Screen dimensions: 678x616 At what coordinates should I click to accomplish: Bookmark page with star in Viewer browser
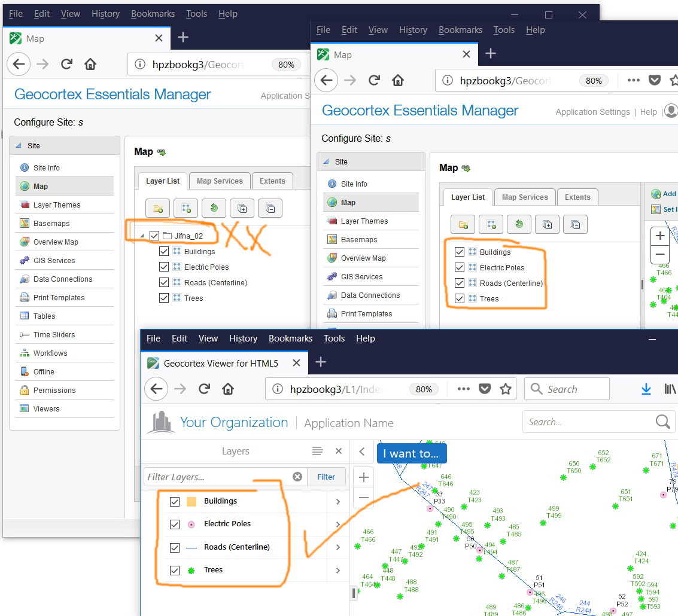click(506, 389)
